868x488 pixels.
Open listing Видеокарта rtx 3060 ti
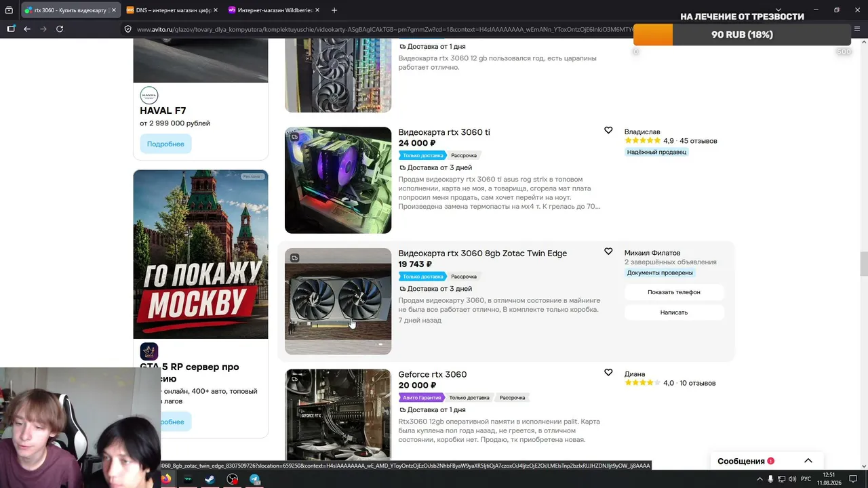[x=444, y=132]
